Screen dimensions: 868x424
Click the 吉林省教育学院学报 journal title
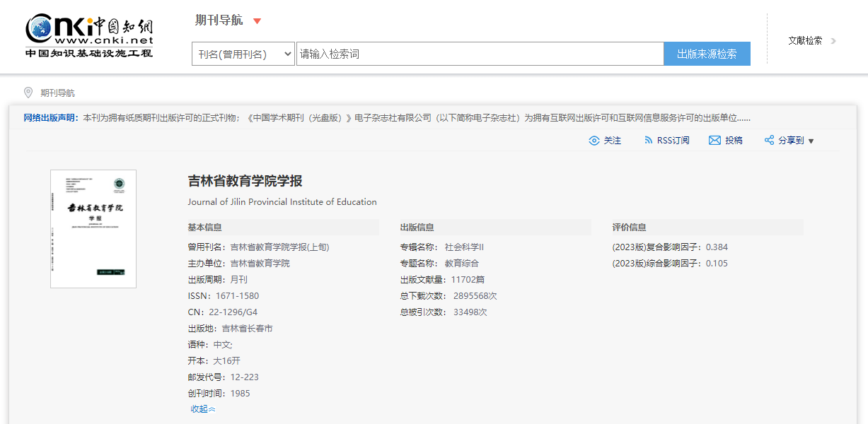tap(245, 181)
